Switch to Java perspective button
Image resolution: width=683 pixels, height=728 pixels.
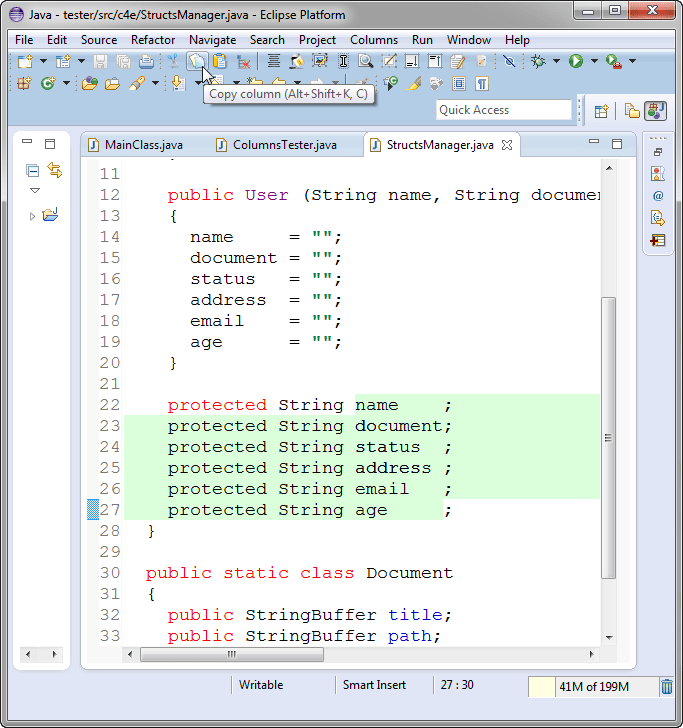point(655,111)
